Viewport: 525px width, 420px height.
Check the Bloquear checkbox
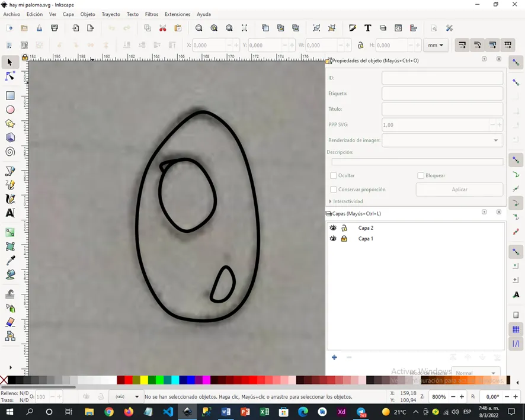421,175
